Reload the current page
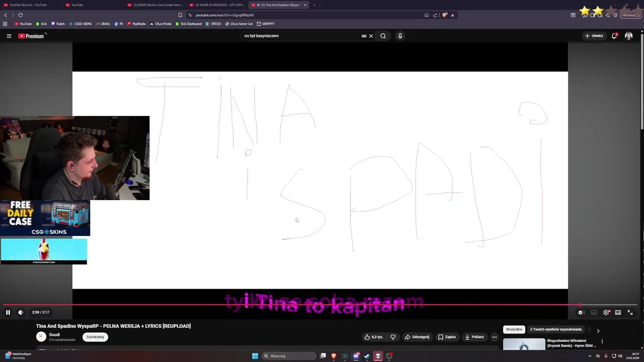 [x=21, y=15]
